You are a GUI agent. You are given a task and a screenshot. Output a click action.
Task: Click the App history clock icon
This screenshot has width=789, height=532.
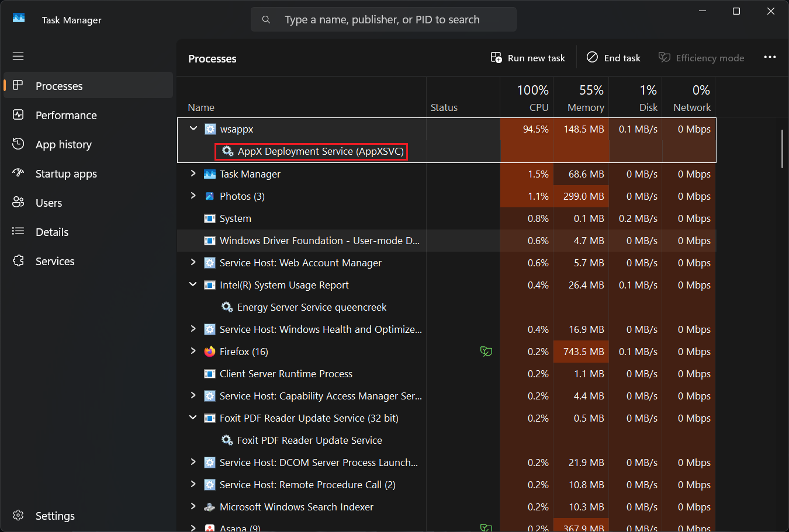point(18,144)
